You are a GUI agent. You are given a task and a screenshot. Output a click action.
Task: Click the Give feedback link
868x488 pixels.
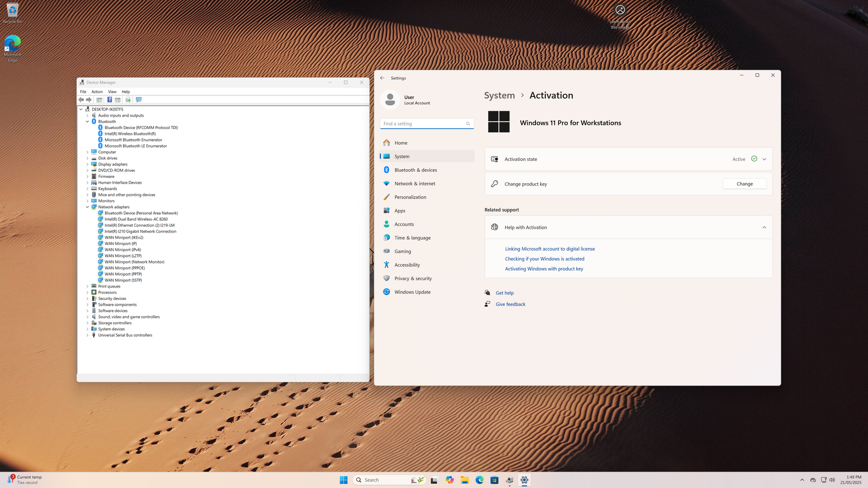510,304
